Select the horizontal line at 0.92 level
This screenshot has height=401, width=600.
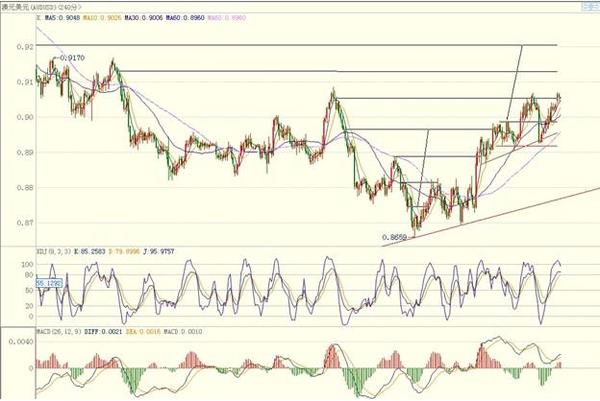[300, 45]
